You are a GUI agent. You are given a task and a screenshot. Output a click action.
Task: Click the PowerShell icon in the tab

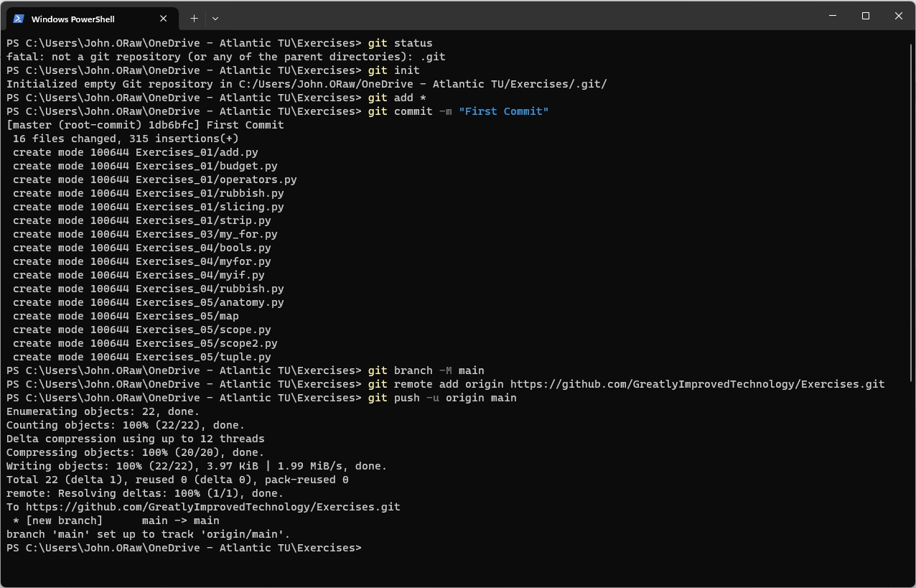pyautogui.click(x=19, y=19)
